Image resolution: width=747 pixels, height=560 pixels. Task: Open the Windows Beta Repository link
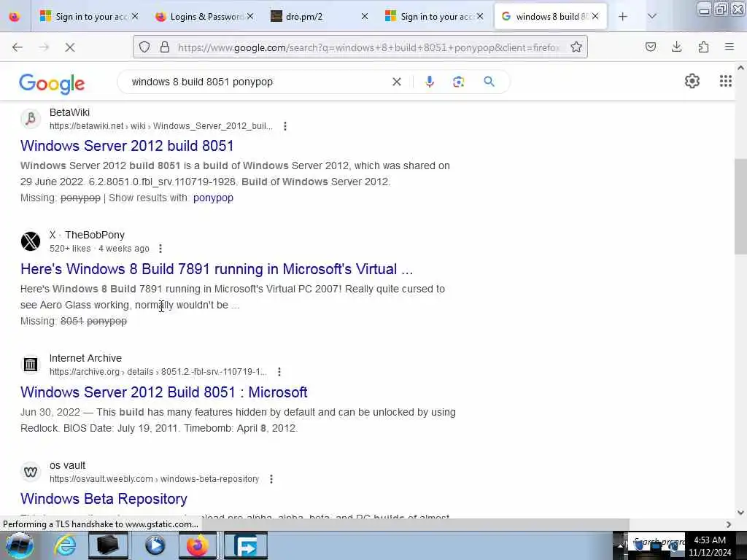click(104, 499)
